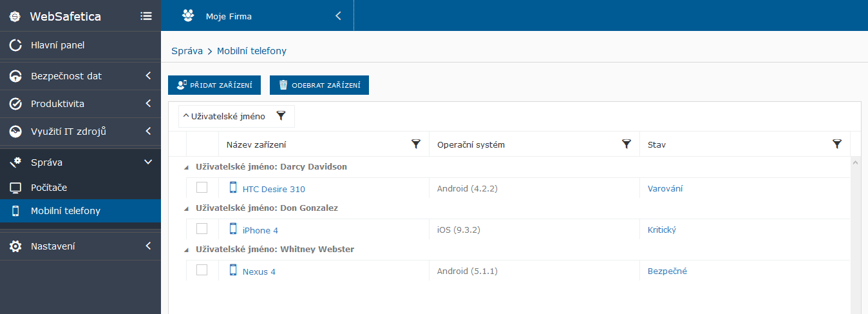Screen dimensions: 868x314
Task: Click the Mobilní telefony phone icon in sidebar
Action: (x=16, y=211)
